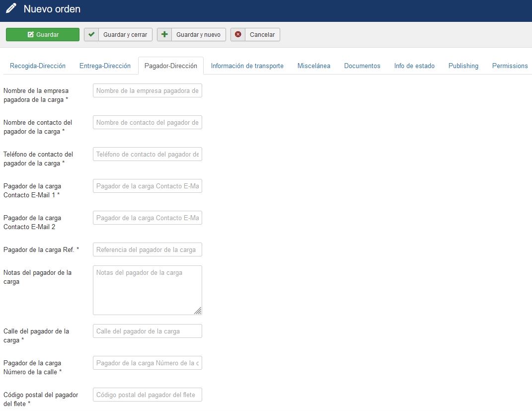Click the Nombre de contacto del pagador label
The image size is (532, 411).
[38, 127]
